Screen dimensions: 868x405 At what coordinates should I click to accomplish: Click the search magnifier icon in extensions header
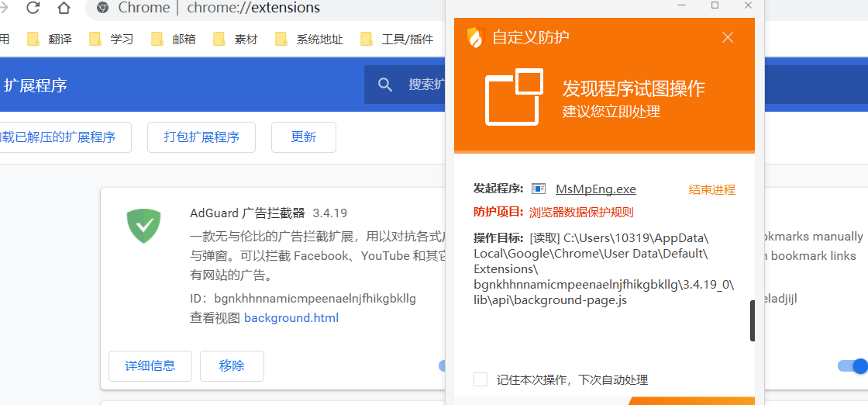(x=384, y=85)
